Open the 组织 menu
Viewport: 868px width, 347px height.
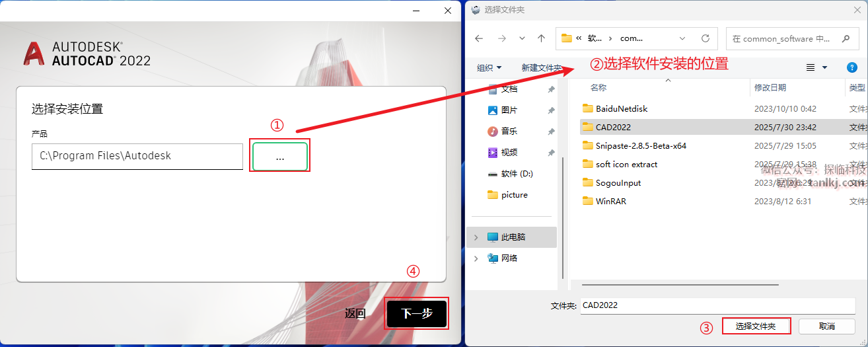489,67
